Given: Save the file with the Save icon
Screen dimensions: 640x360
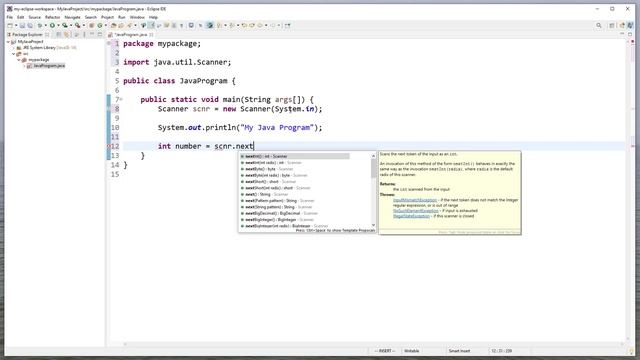Looking at the screenshot, I should pyautogui.click(x=22, y=25).
